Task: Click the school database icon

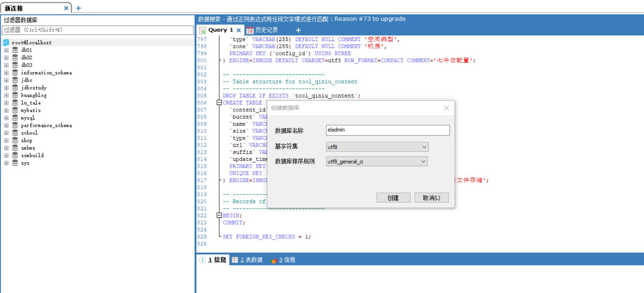Action: pyautogui.click(x=15, y=133)
